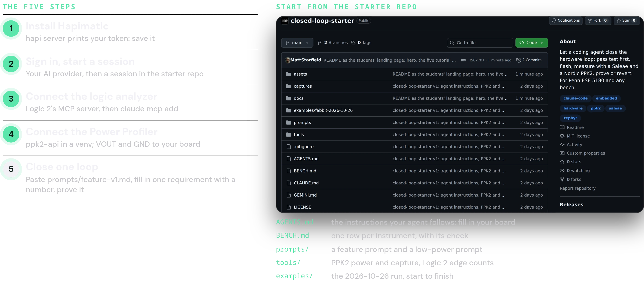Screen dimensions: 644x298
Task: Open the 2 Commits history link
Action: coord(529,60)
